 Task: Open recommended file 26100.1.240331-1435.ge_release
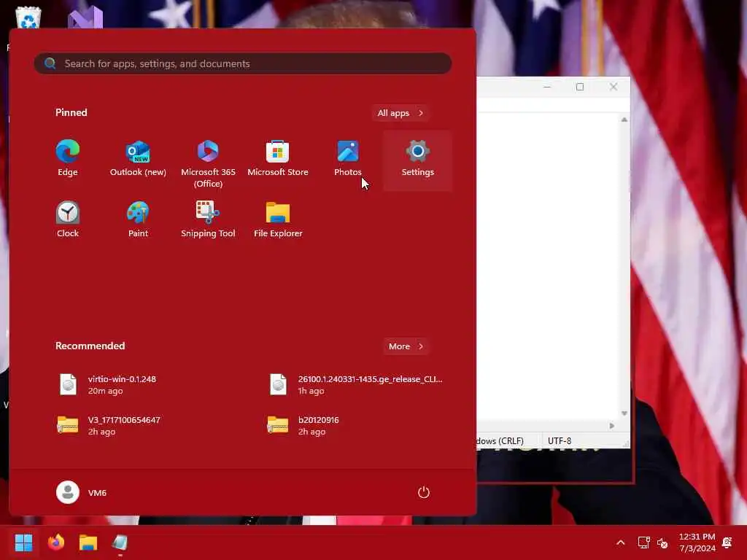pyautogui.click(x=356, y=385)
